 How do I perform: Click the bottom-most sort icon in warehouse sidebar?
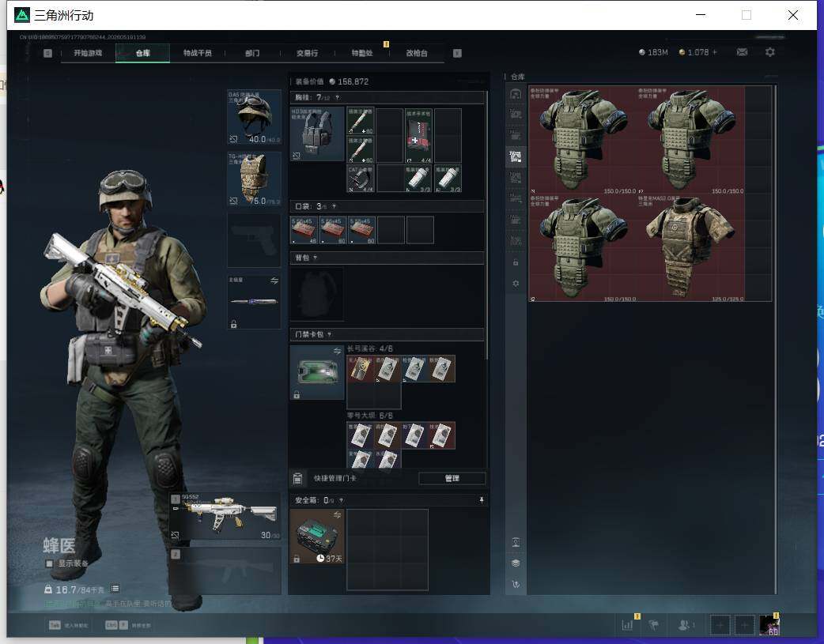[516, 584]
